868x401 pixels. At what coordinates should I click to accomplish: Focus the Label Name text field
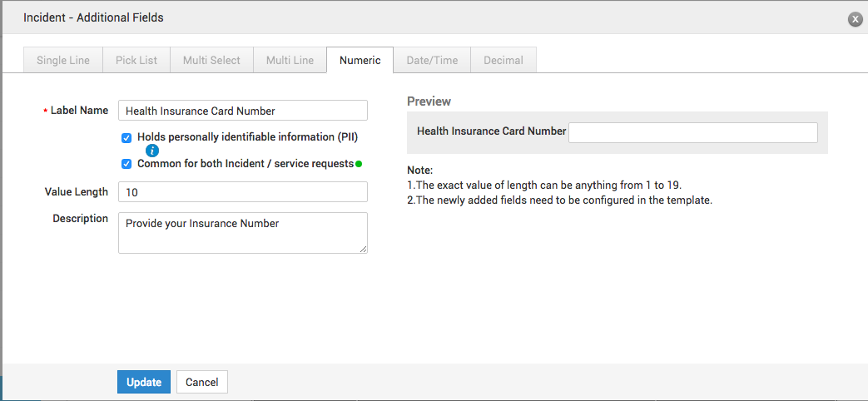(242, 111)
